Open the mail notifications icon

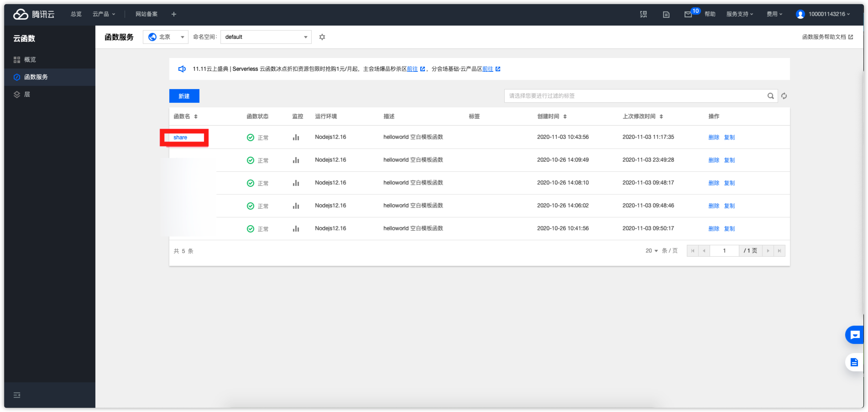pyautogui.click(x=688, y=14)
